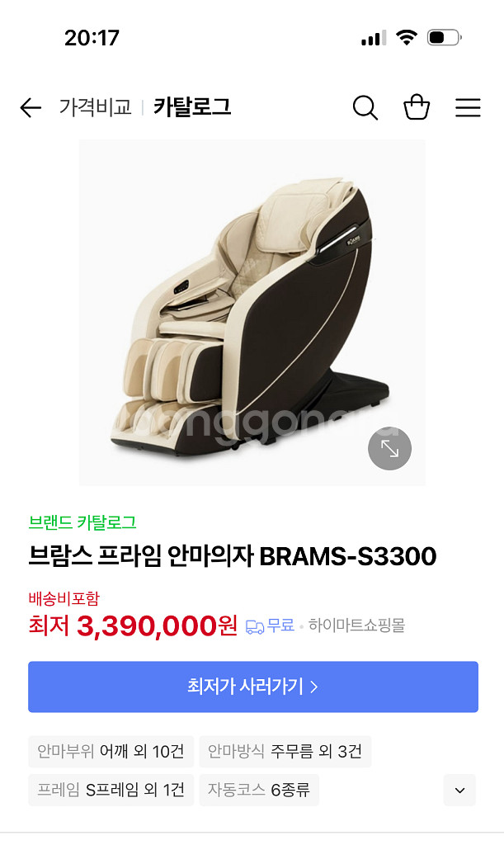Tap the battery status icon

[445, 37]
